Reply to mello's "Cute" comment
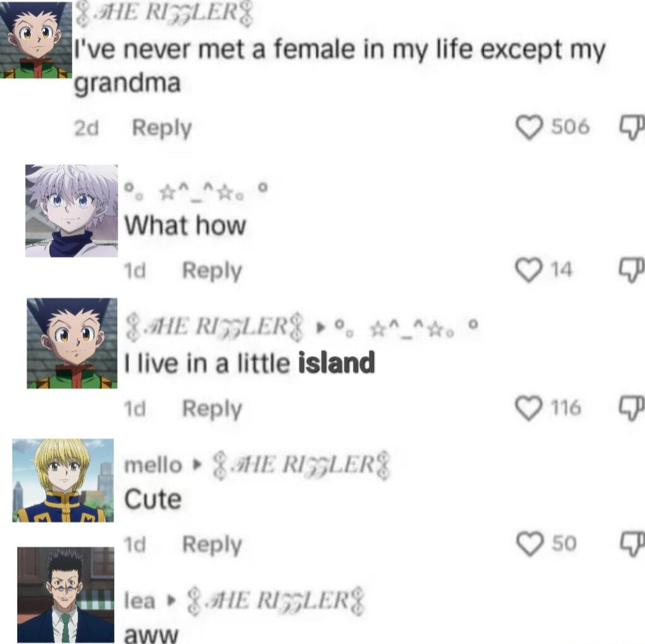This screenshot has width=645, height=644. [212, 545]
